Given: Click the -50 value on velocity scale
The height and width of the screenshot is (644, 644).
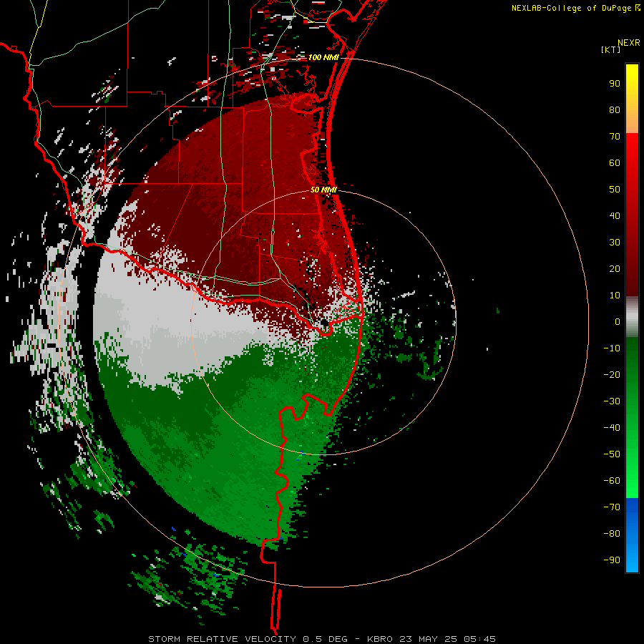Looking at the screenshot, I should click(612, 454).
